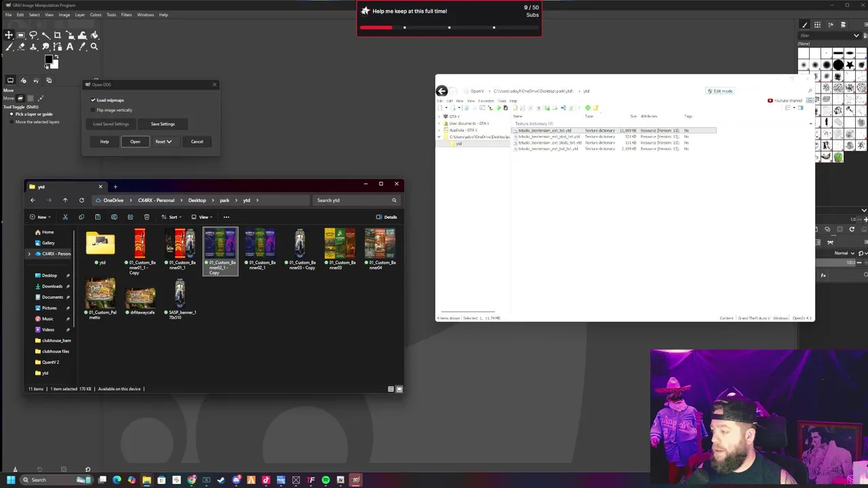Switch Explorer to details list view

click(391, 389)
